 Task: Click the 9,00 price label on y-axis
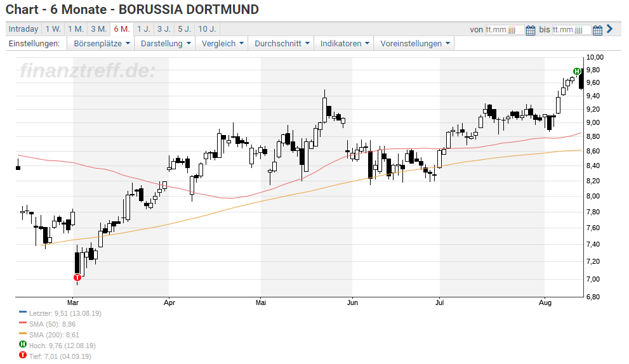[x=593, y=122]
